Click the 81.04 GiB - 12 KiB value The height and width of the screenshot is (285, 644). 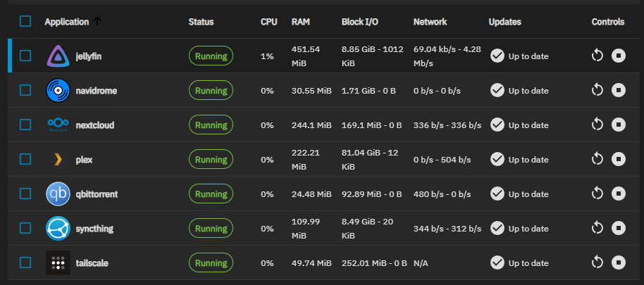pyautogui.click(x=370, y=160)
